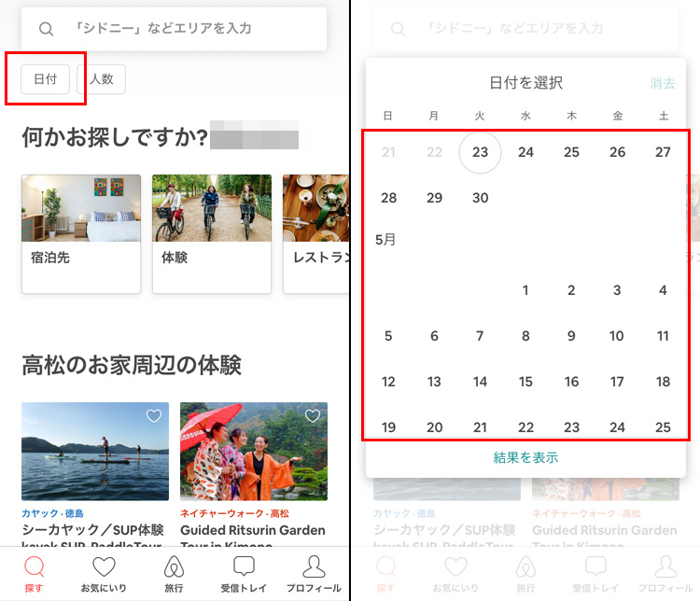Click the カヤック・徳島 category label in left screen
Viewport: 700px width, 601px height.
pos(52,513)
